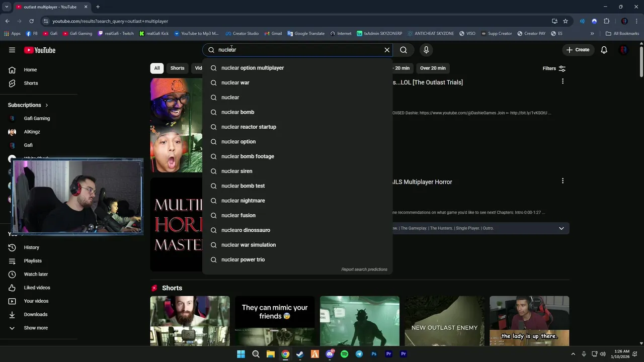Open a new Chrome tab
This screenshot has height=362, width=644.
point(98,7)
